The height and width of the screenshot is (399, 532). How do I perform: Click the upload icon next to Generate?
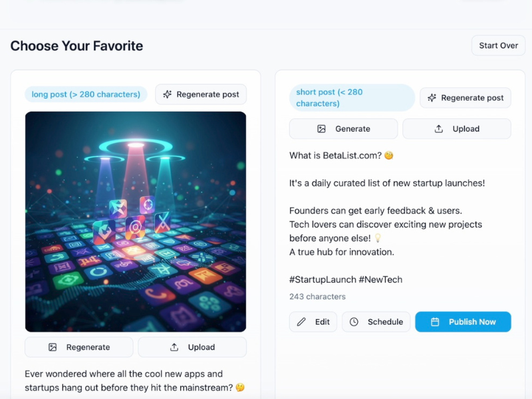438,128
